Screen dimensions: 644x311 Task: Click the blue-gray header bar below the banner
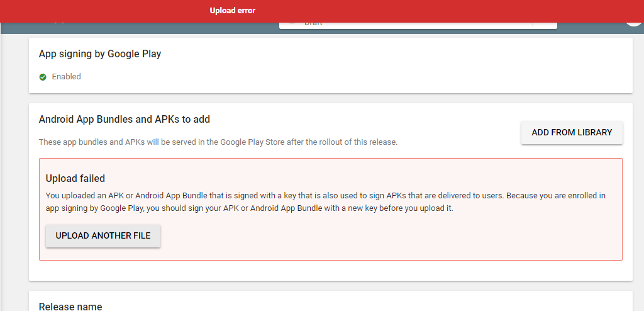tap(157, 27)
